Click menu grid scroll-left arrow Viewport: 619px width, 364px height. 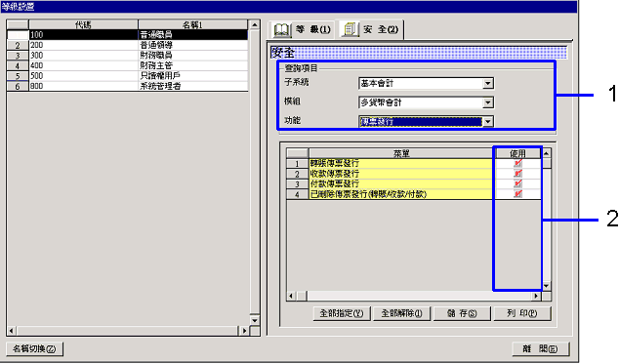[291, 296]
